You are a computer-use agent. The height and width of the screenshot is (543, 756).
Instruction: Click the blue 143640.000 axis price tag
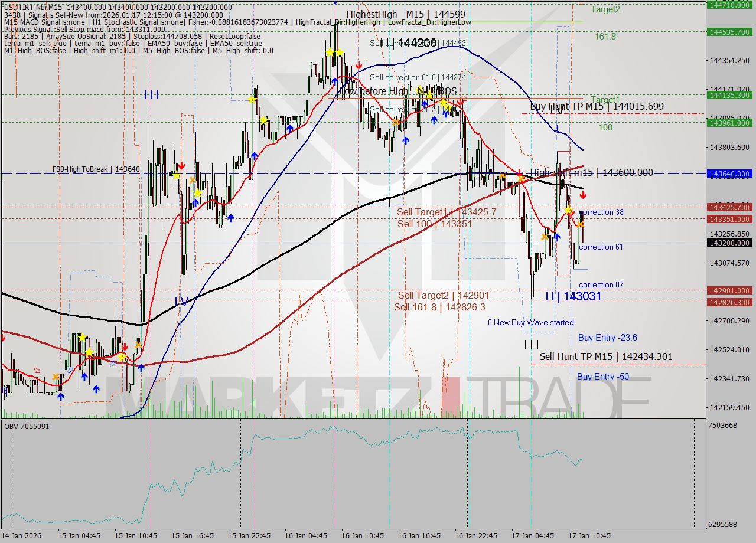[x=731, y=174]
